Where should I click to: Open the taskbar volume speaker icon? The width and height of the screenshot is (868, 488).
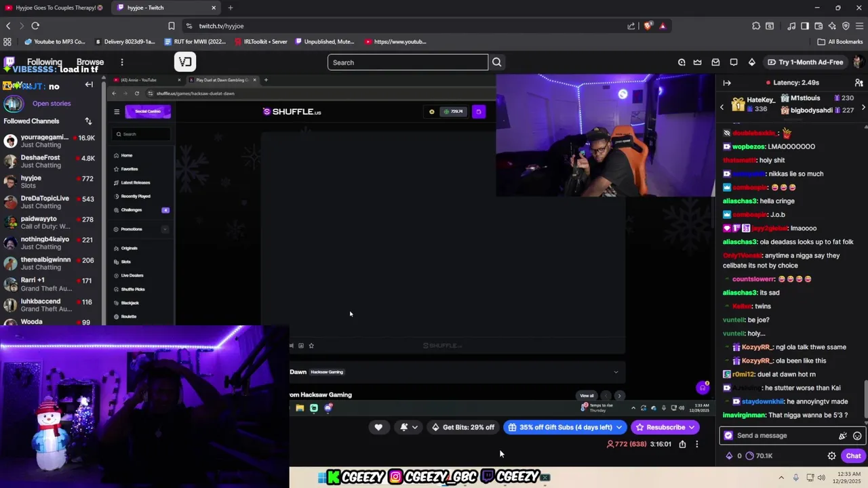click(821, 477)
